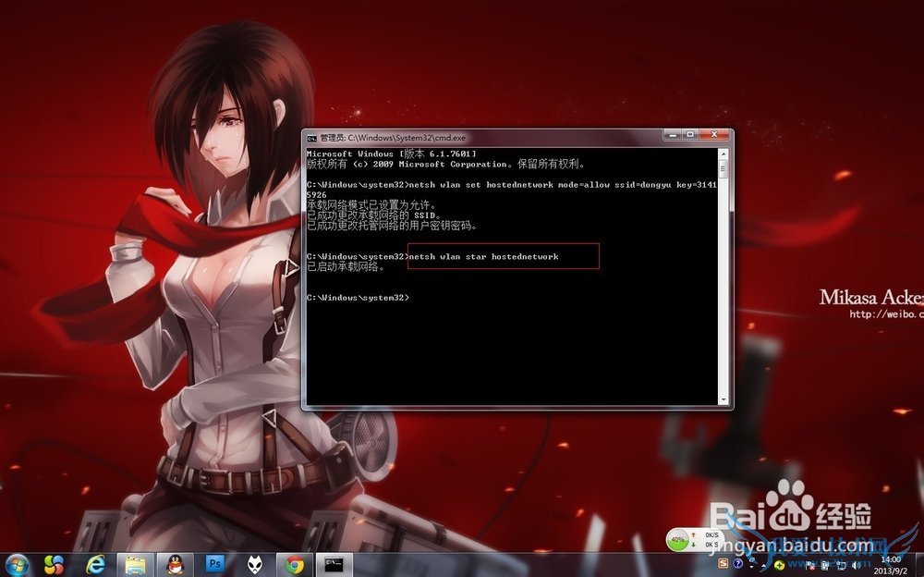Launch Google Chrome from taskbar

tap(295, 565)
